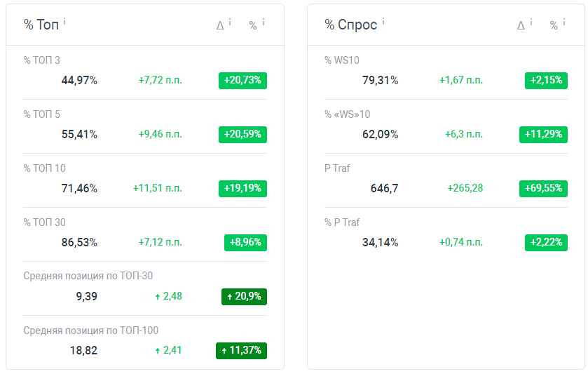
Task: Click the +20,73% badge for ТОП 3
Action: 242,81
